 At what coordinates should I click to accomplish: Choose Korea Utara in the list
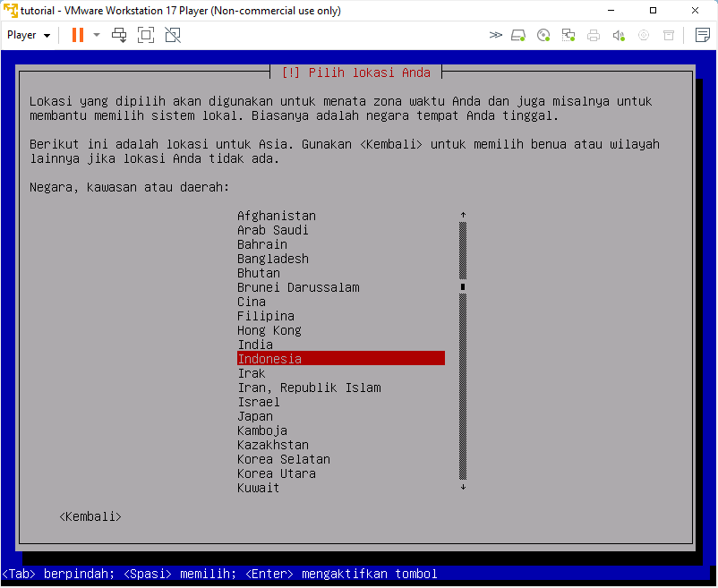341,473
